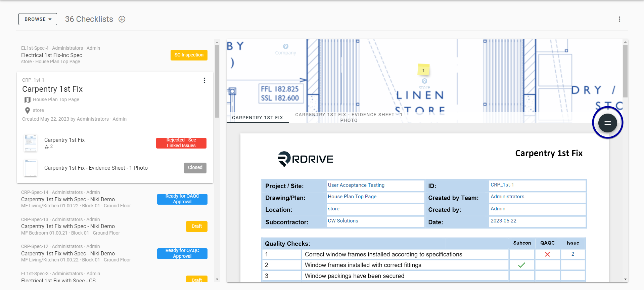The width and height of the screenshot is (644, 290).
Task: Open linked issue number 2 in checks table
Action: [573, 254]
